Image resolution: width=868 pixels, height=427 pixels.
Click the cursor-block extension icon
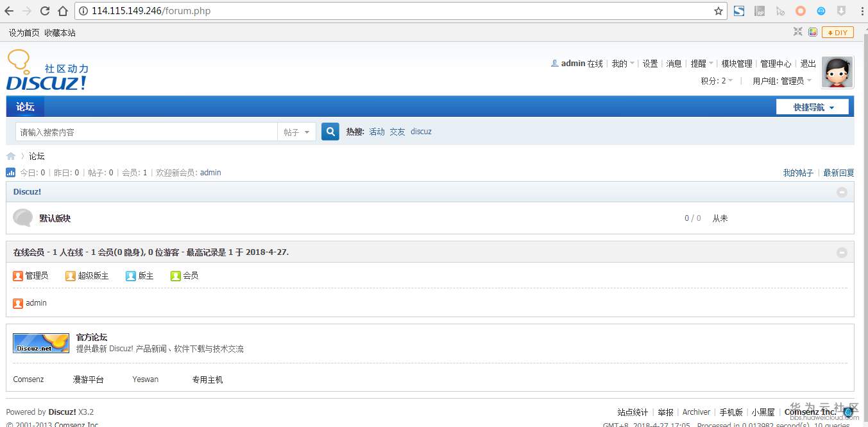coord(780,11)
